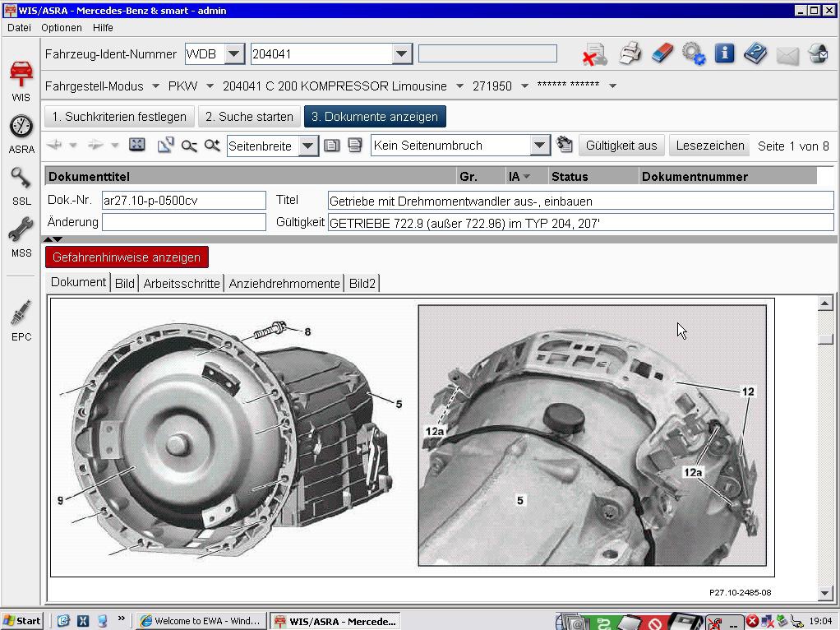Click the fit-to-window icon
This screenshot has height=630, width=840.
pyautogui.click(x=137, y=145)
